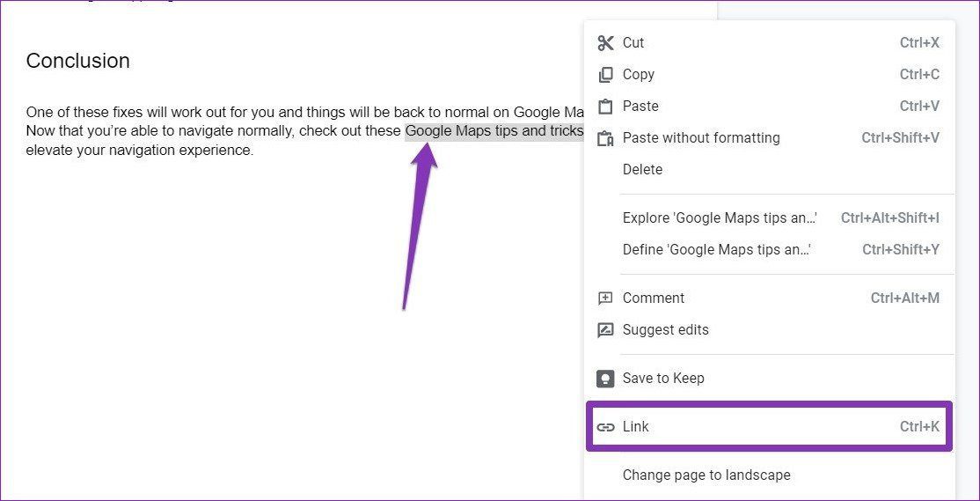Click the Ctrl+Shift+Y shortcut label
The image size is (980, 501).
(901, 249)
